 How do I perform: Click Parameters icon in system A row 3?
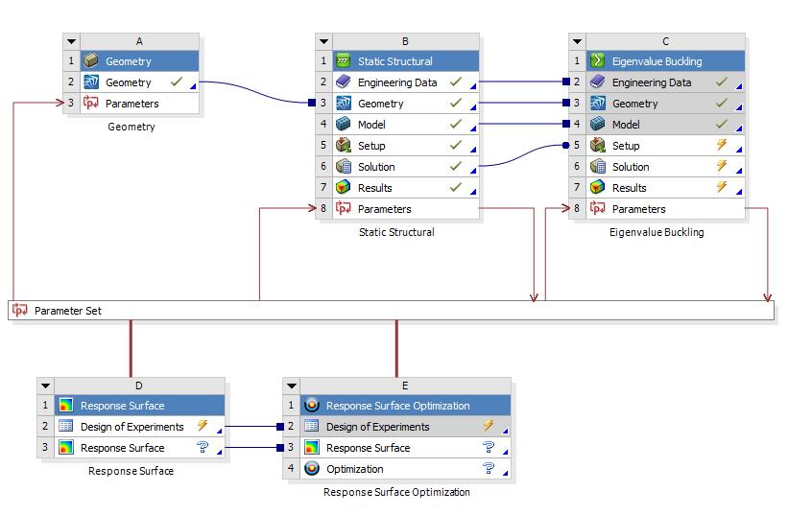tap(91, 103)
